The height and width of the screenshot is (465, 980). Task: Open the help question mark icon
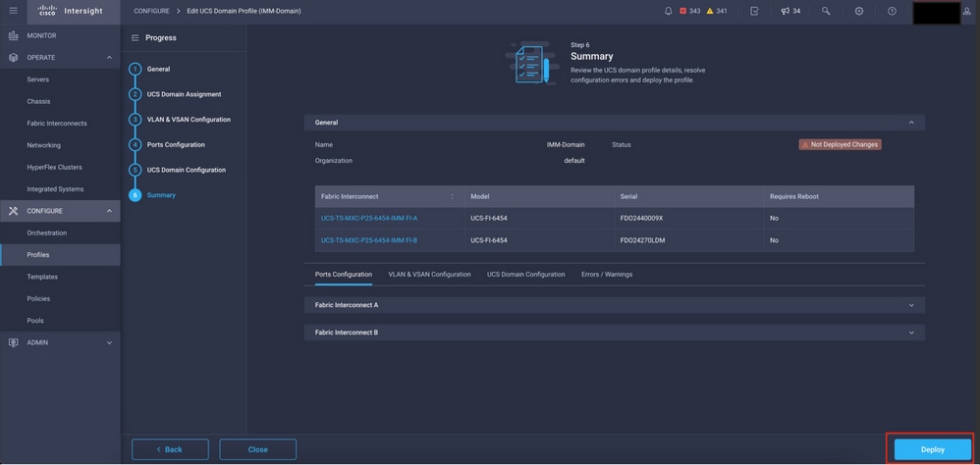(892, 11)
